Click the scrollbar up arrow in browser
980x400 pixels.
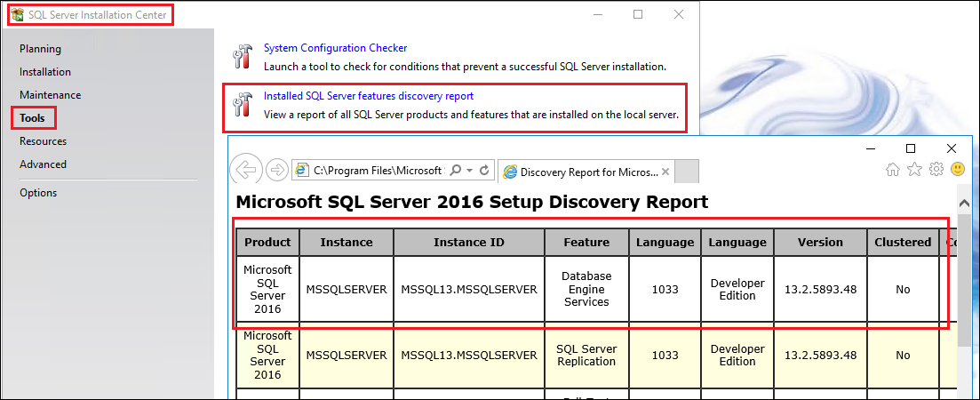click(x=964, y=204)
